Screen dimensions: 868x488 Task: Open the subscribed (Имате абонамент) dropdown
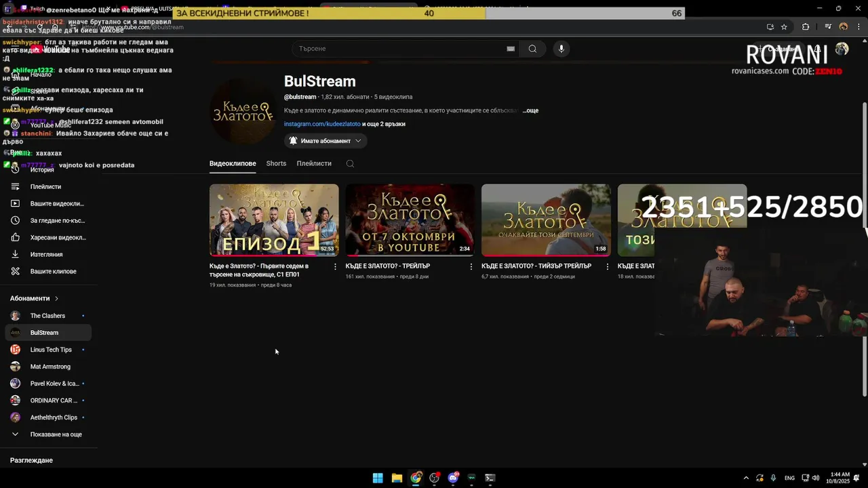[x=325, y=141]
